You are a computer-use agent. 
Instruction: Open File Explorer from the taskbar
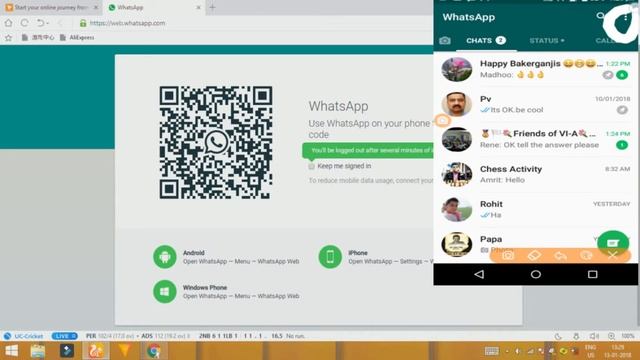coord(38,351)
